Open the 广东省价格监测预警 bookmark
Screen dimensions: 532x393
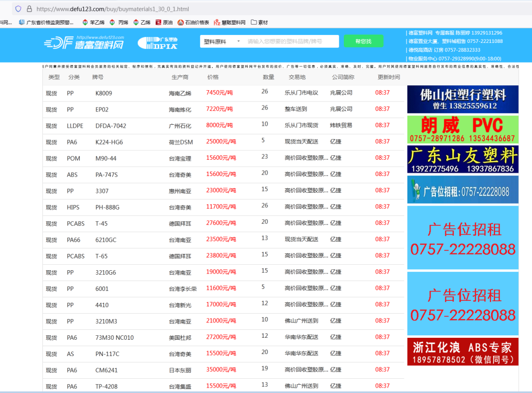pos(46,22)
